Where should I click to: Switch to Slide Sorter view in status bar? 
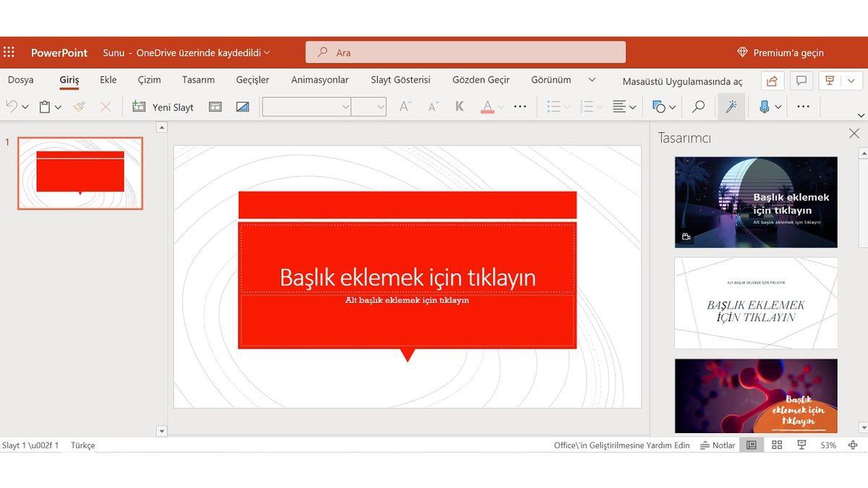(x=777, y=445)
